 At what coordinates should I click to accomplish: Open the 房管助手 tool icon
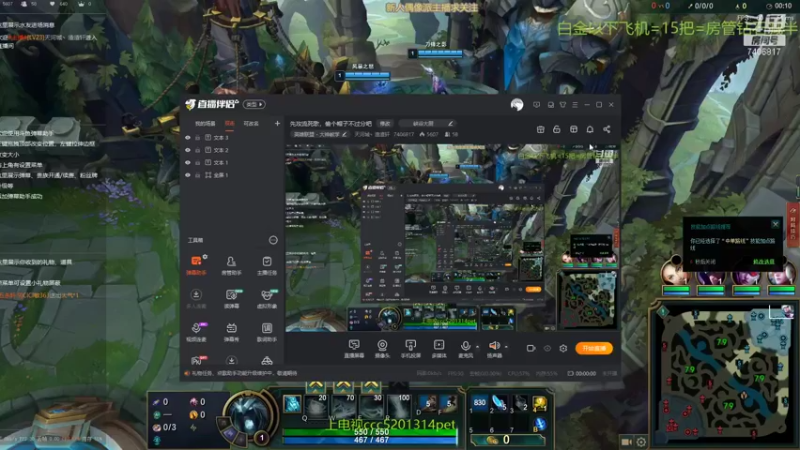tap(231, 265)
